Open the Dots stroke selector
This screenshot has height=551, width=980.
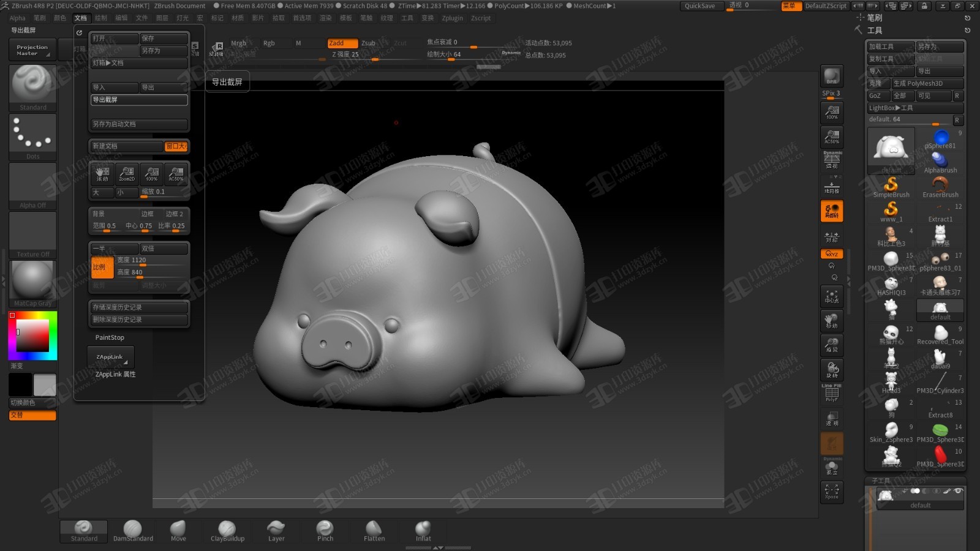(33, 137)
